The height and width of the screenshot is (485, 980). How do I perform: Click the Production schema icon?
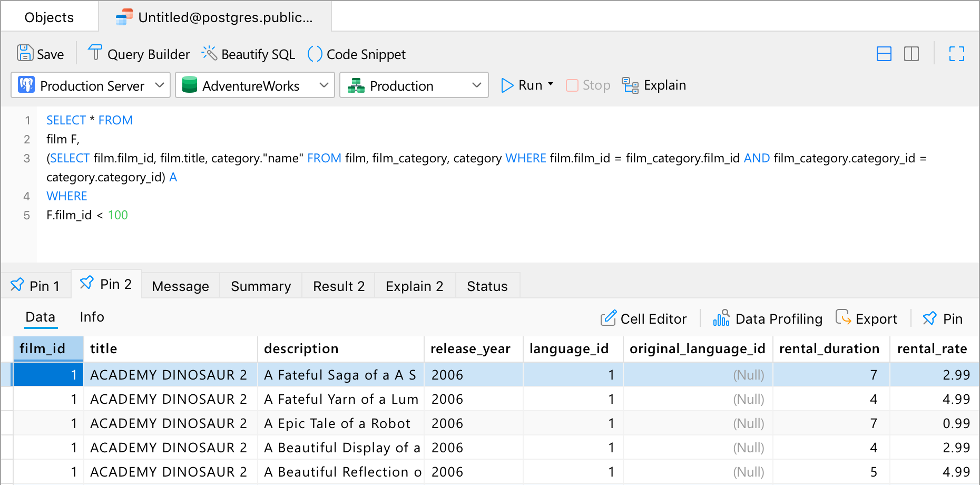pos(356,85)
